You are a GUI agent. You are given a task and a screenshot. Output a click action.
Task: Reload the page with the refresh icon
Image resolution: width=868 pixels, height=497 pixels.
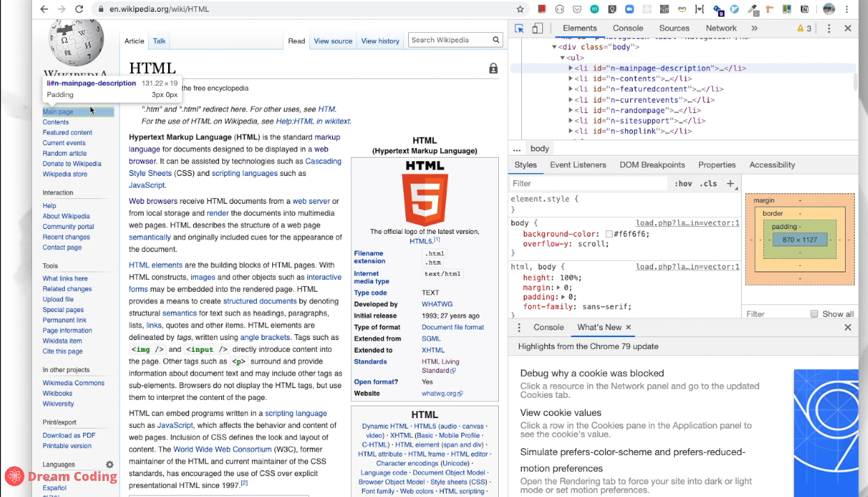tap(79, 9)
